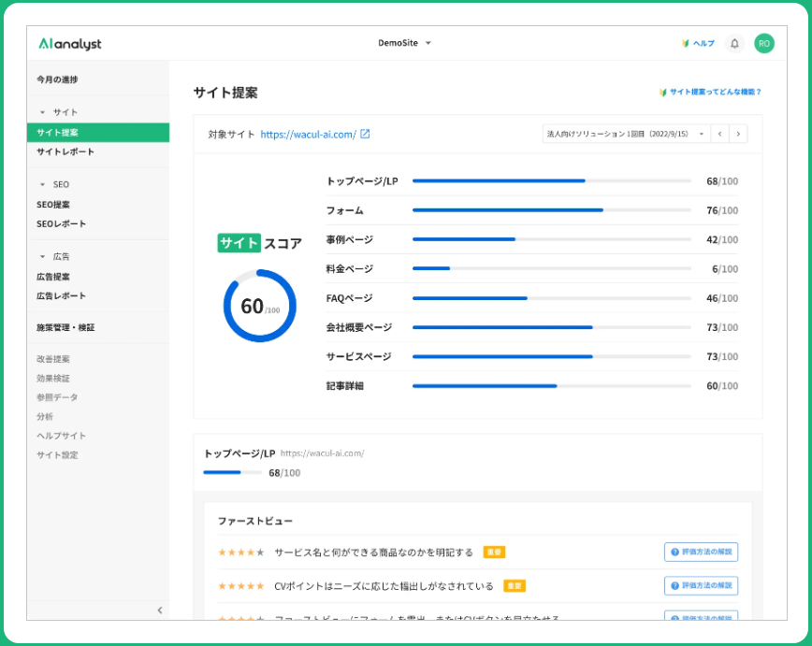Collapse the sidebar with the chevron icon

point(159,610)
